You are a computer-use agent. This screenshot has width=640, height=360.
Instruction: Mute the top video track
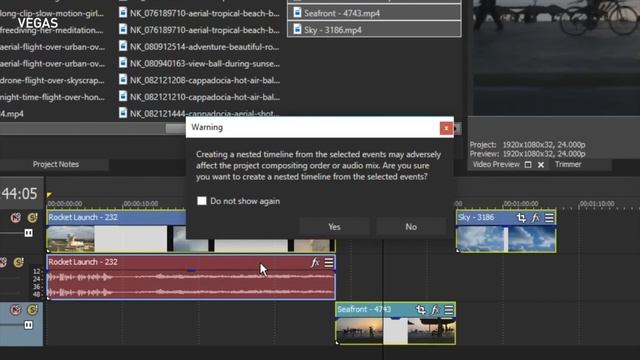point(16,218)
